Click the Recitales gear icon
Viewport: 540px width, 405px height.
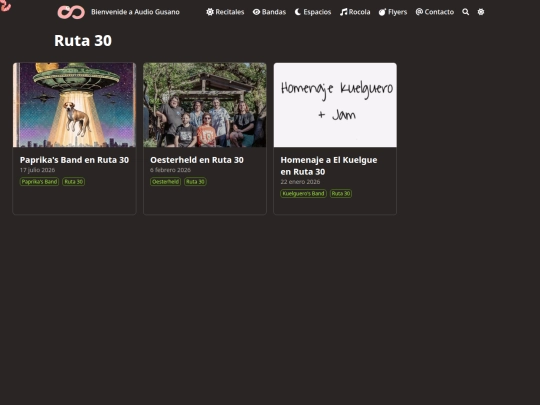[x=210, y=12]
